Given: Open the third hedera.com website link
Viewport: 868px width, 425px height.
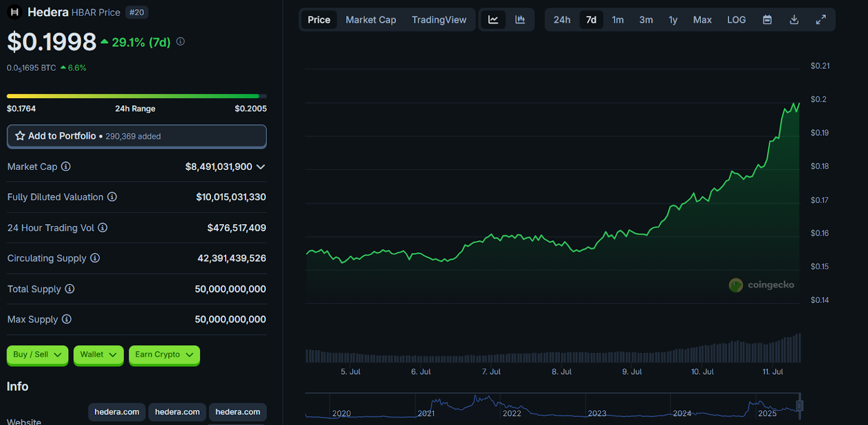Looking at the screenshot, I should point(238,412).
